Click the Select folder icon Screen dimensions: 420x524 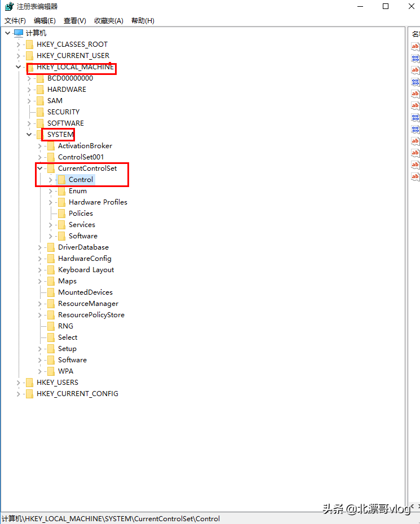click(51, 338)
